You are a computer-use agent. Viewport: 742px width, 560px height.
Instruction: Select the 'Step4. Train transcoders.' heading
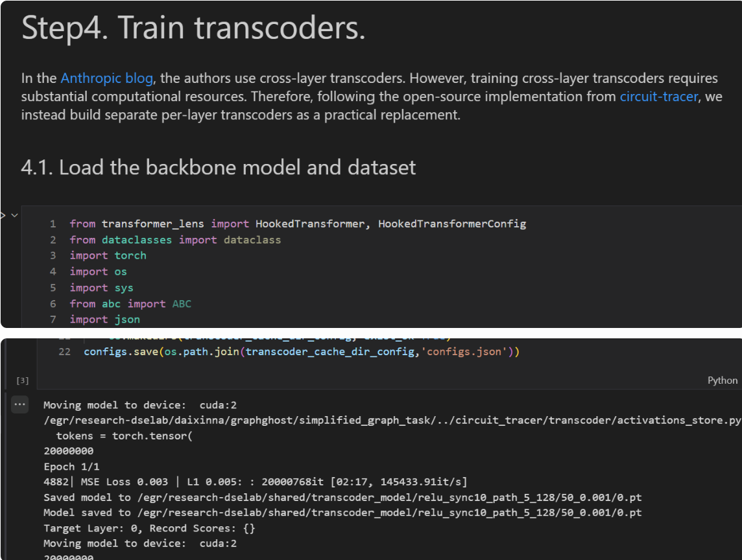[x=193, y=29]
